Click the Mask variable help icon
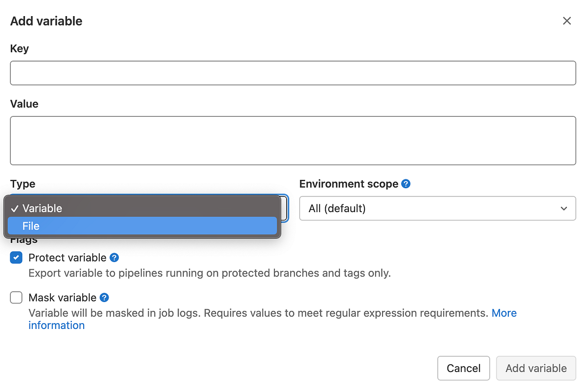Screen dimensions: 587x392 coord(104,297)
